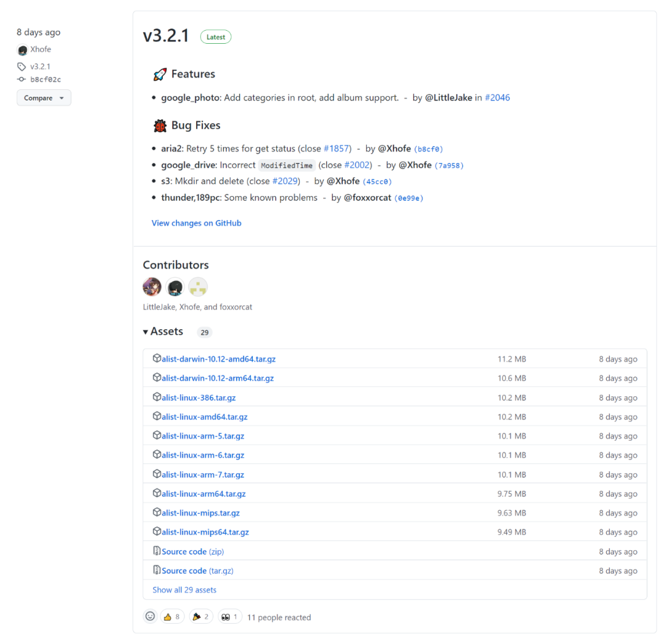Click the Latest release badge

216,37
